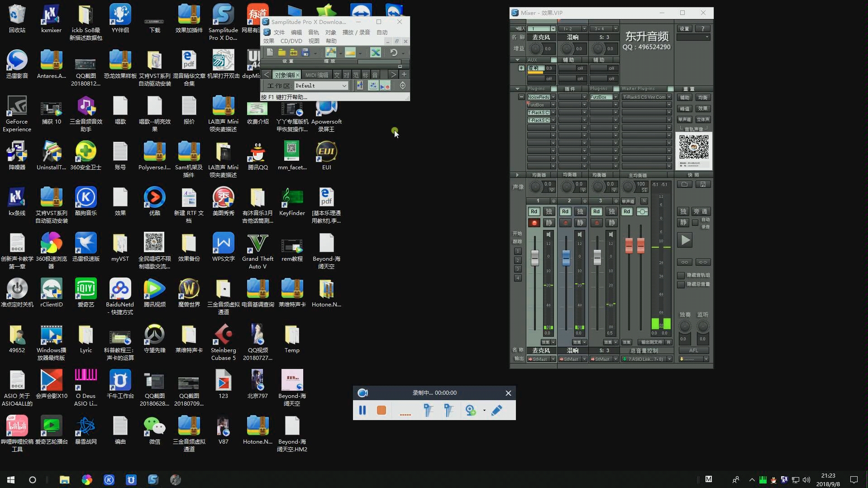
Task: Toggle 自动录音 checkbox in mixer
Action: click(x=696, y=223)
